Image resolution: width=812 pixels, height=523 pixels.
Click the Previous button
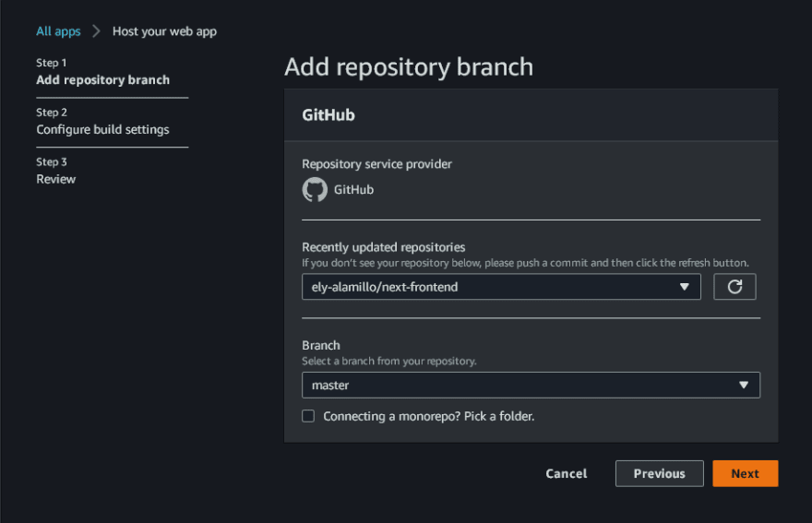659,473
